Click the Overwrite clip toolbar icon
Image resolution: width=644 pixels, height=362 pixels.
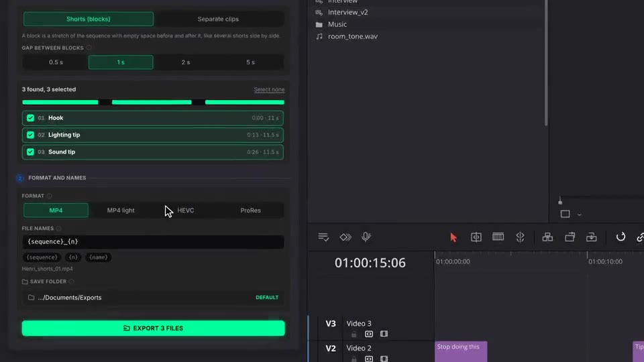click(x=570, y=237)
